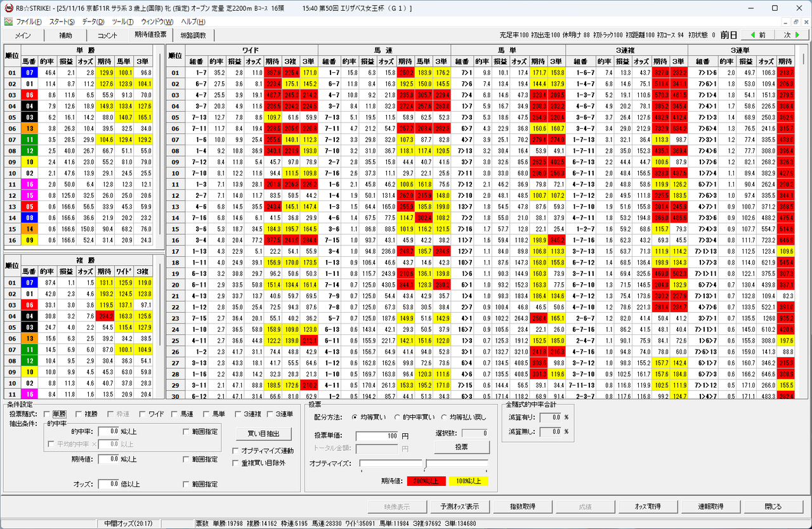812x529 pixels.
Task: Open the ツール(T) menu
Action: tap(123, 22)
